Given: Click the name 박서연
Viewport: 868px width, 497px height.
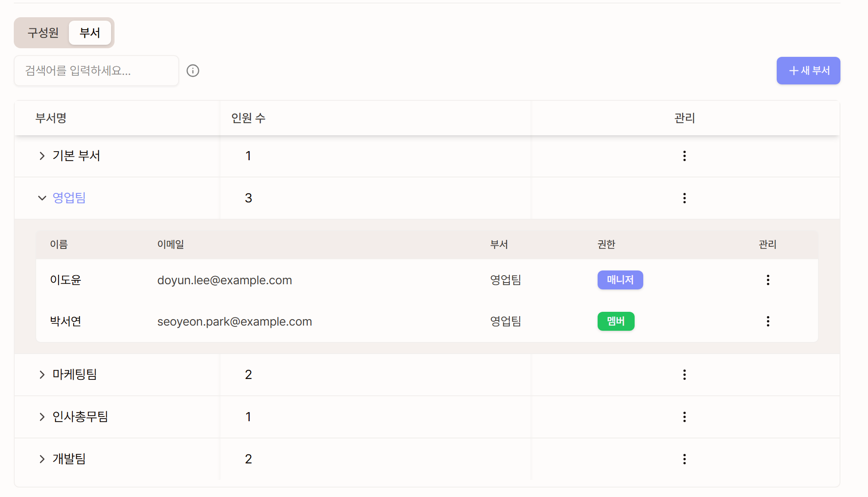Looking at the screenshot, I should click(65, 321).
